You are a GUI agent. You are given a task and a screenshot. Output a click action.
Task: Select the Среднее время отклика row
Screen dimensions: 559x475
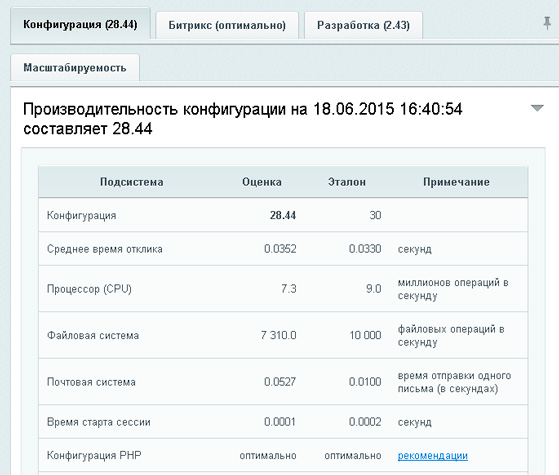tap(283, 249)
